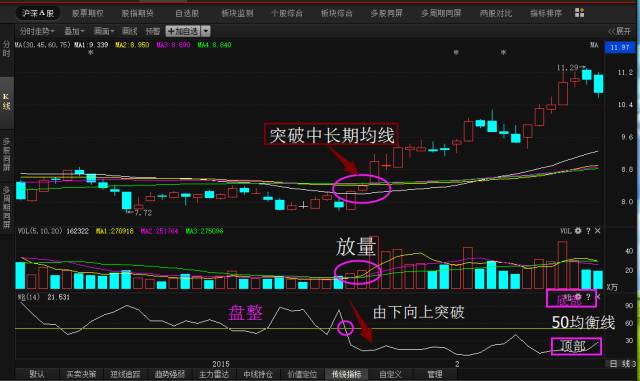640x381 pixels.
Task: Expand the 叠加 dropdown menu
Action: 74,31
